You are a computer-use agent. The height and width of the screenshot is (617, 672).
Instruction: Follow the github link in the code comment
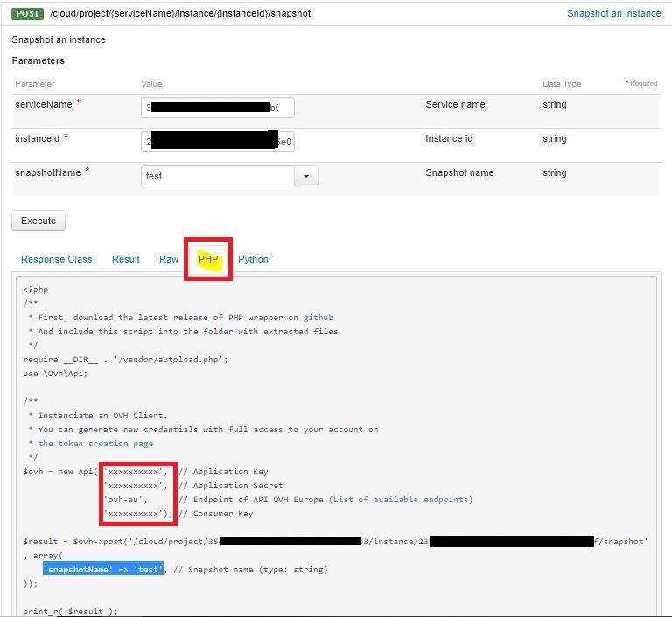(x=318, y=318)
